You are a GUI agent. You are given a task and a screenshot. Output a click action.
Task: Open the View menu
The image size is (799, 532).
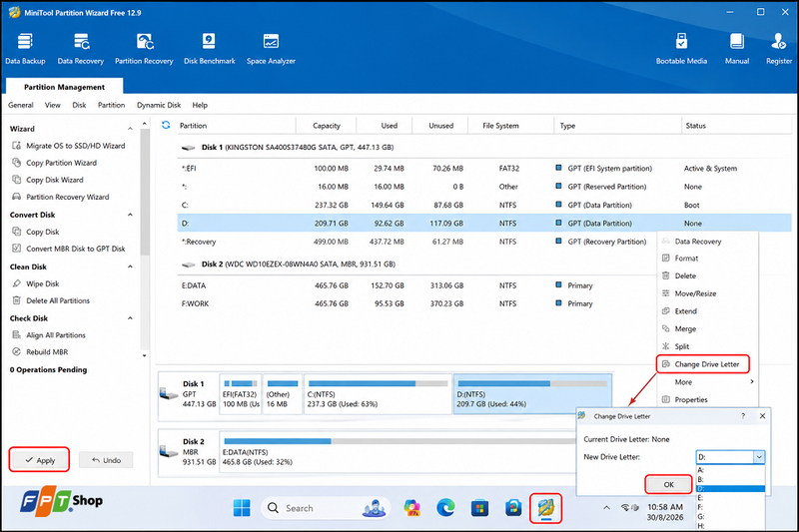(53, 105)
